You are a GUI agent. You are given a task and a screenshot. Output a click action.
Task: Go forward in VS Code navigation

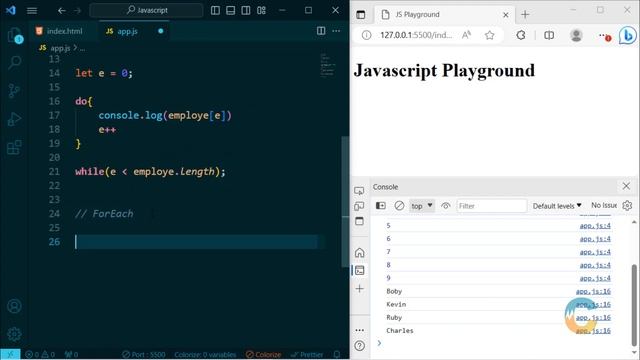pos(77,11)
